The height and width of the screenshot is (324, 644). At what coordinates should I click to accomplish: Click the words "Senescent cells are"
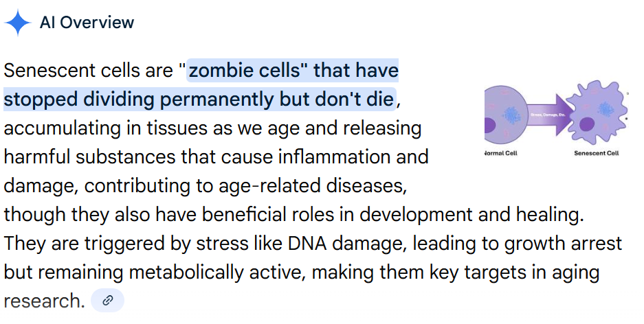pos(87,70)
